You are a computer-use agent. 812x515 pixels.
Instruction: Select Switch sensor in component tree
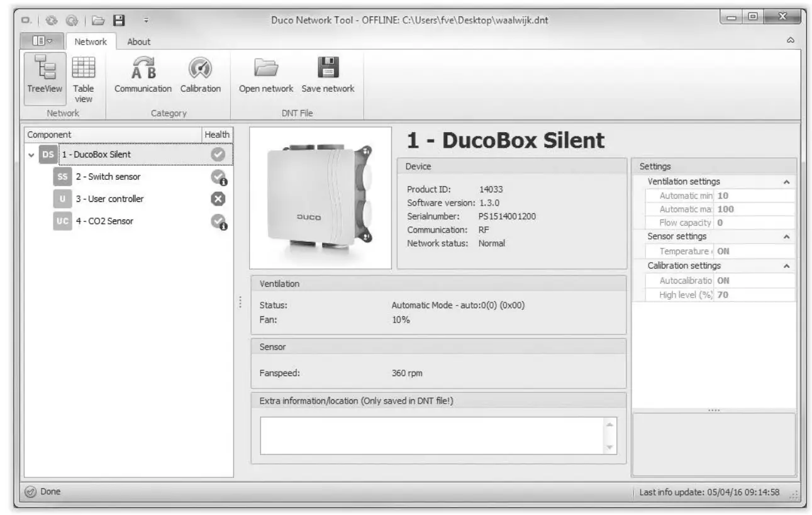coord(108,177)
